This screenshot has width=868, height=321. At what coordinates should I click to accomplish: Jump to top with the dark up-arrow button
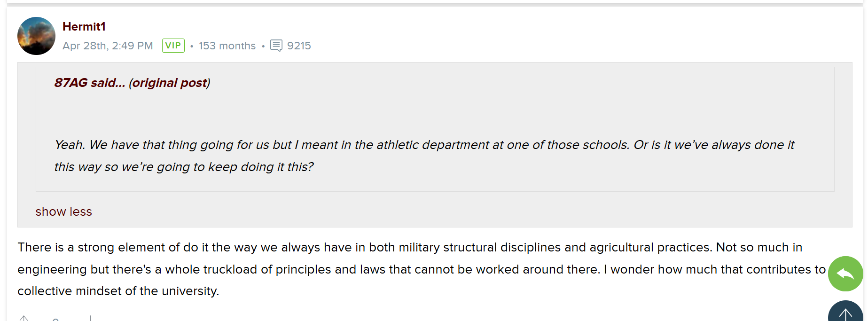pyautogui.click(x=845, y=311)
